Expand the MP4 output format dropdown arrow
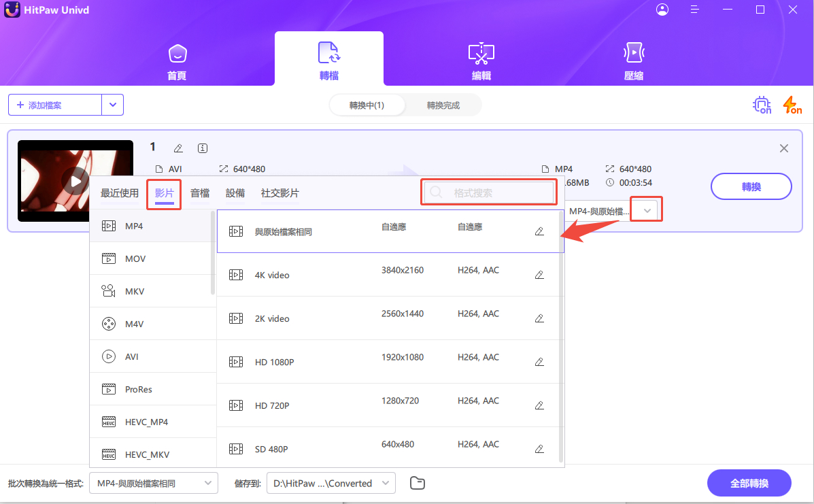The image size is (814, 504). pyautogui.click(x=647, y=210)
